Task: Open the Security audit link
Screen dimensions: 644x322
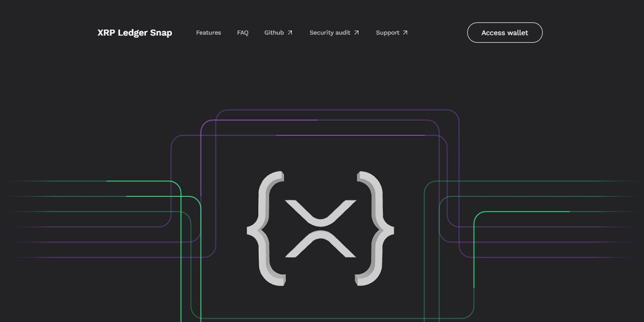Action: click(x=334, y=33)
